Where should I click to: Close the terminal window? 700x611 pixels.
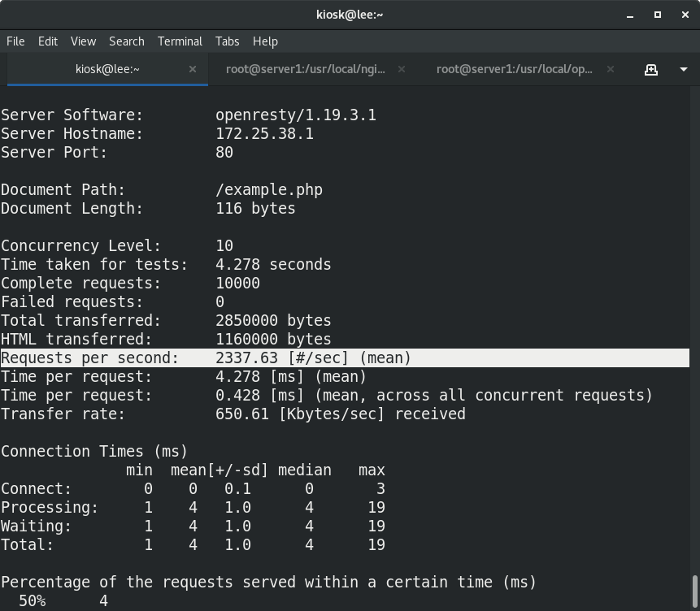tap(685, 15)
